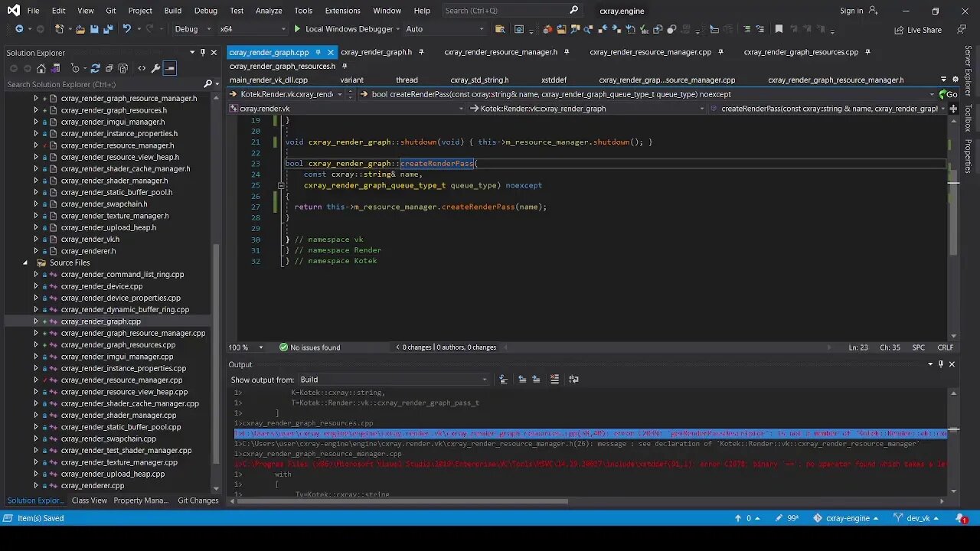Collapse the Source Files folder
This screenshot has width=980, height=551.
point(24,262)
